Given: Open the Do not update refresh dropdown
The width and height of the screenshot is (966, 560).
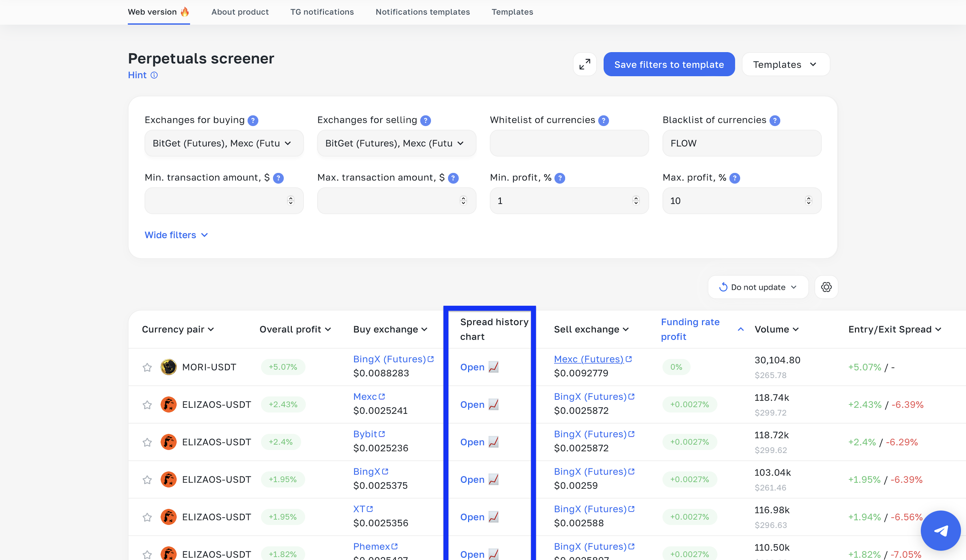Looking at the screenshot, I should coord(758,287).
